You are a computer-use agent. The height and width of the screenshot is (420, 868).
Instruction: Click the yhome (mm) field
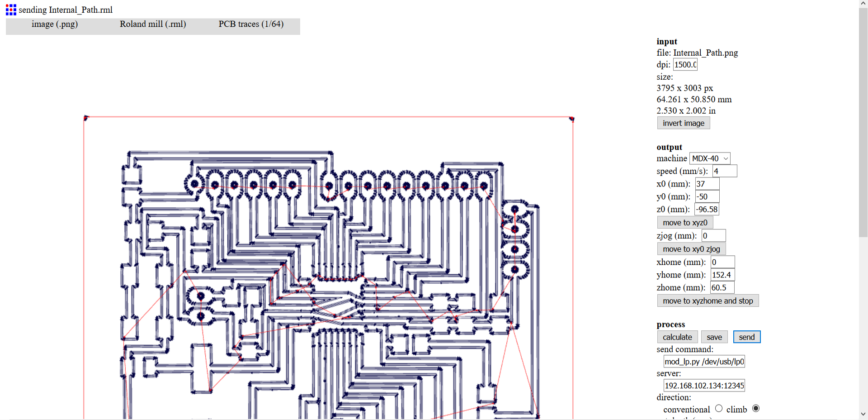pos(722,275)
